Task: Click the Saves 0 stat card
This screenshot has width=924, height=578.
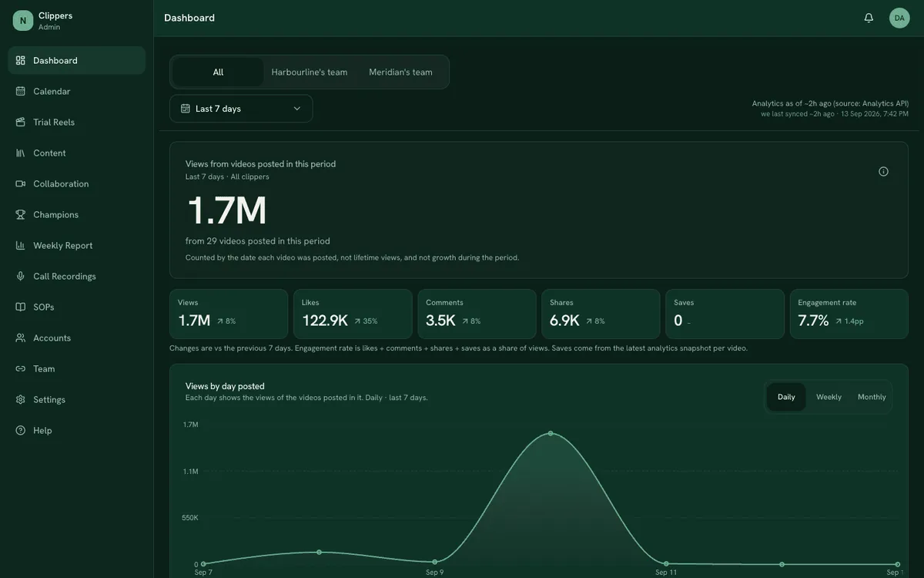Action: [725, 314]
